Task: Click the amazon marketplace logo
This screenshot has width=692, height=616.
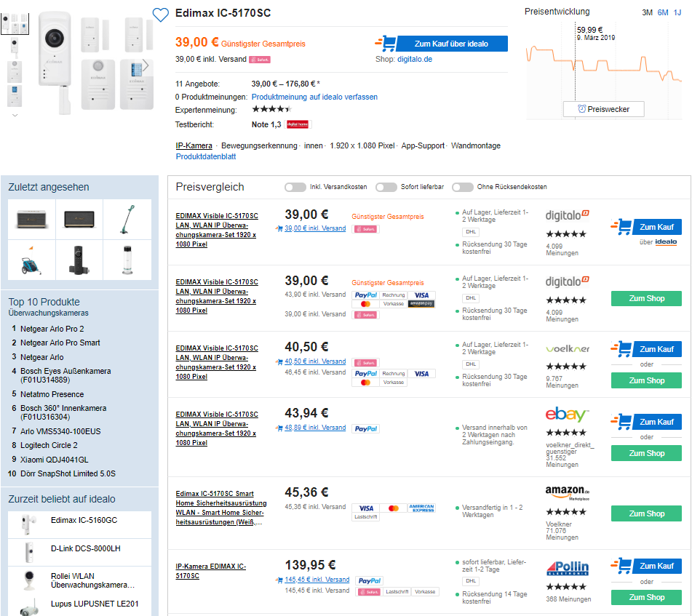Action: point(567,492)
